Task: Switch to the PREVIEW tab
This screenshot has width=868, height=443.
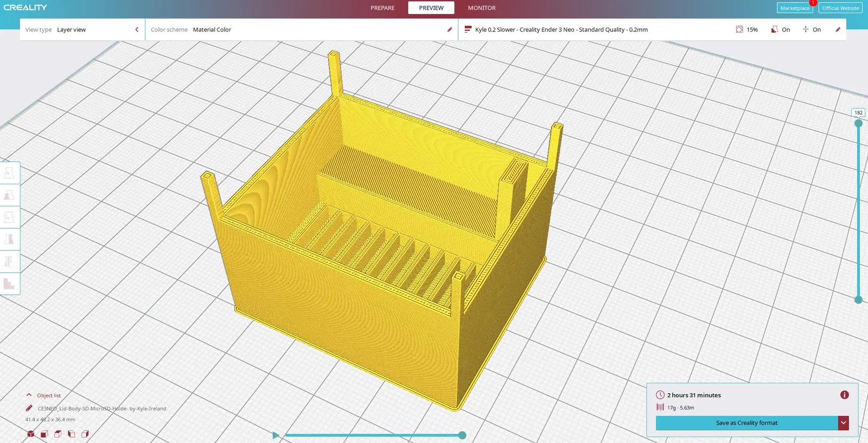Action: [x=431, y=8]
